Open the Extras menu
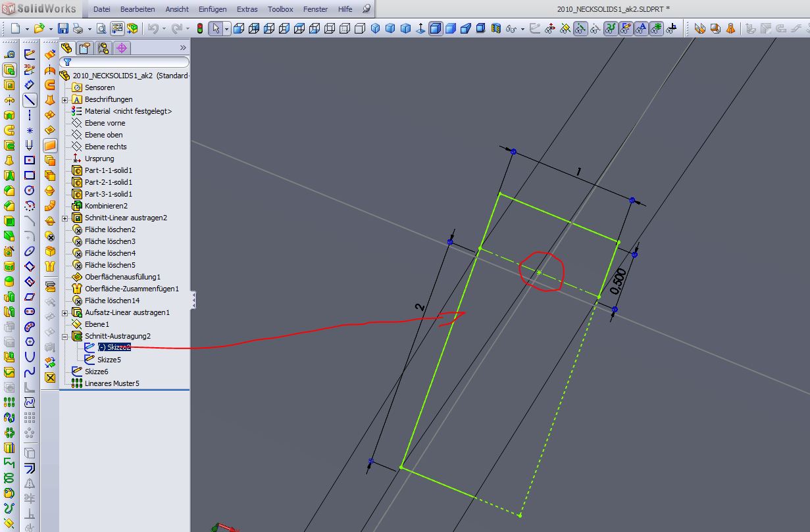This screenshot has height=532, width=810. pyautogui.click(x=247, y=9)
